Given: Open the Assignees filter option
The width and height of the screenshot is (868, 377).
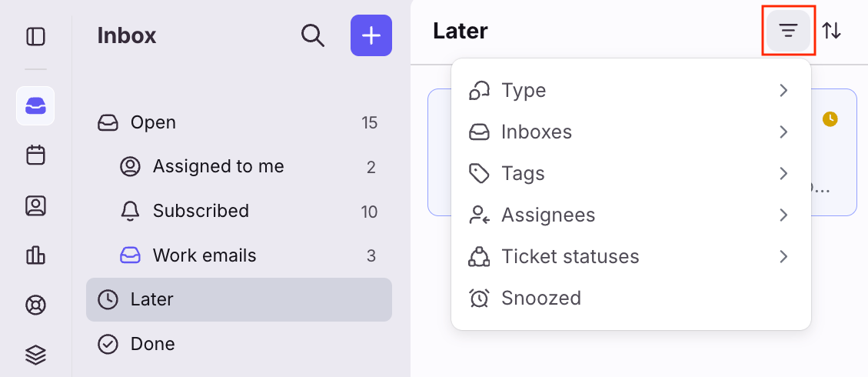Looking at the screenshot, I should click(x=630, y=215).
